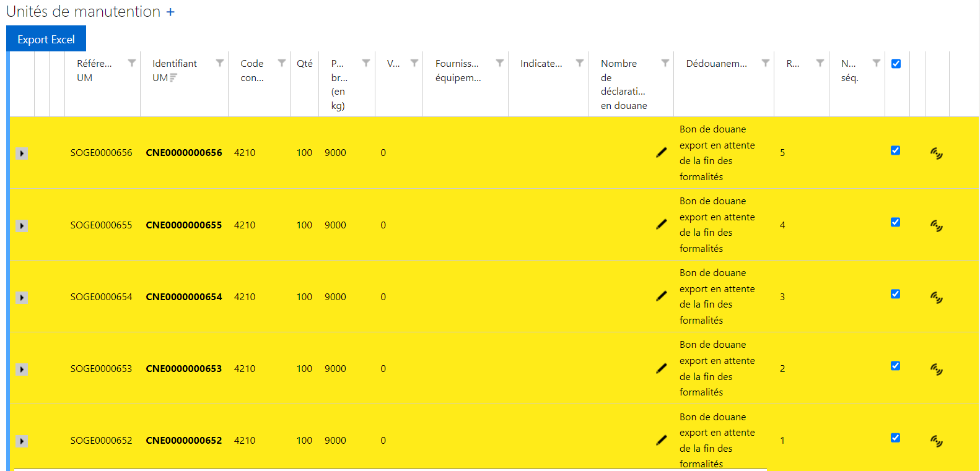
Task: Edit customs declarations pencil for CNE0000000656
Action: coord(662,152)
